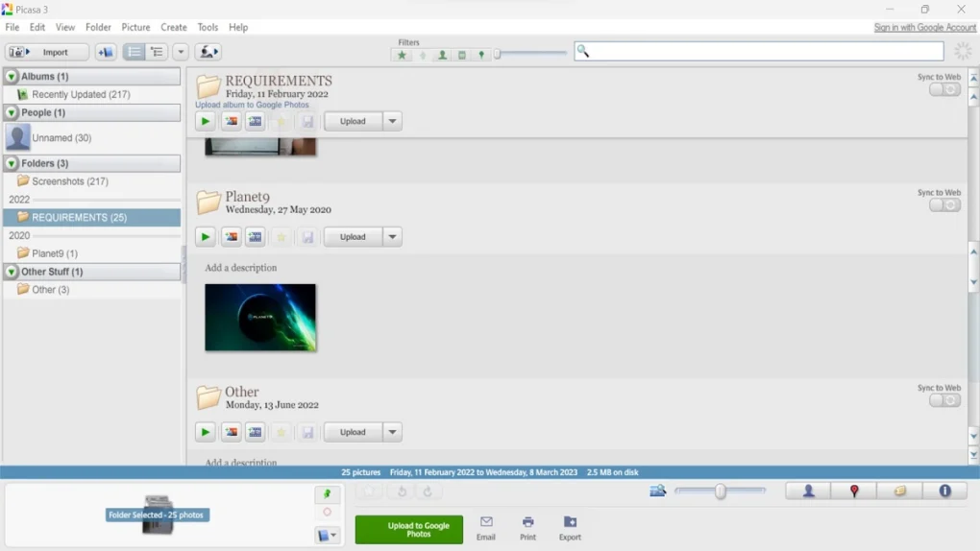Collapse the Albums section
The image size is (980, 551).
point(12,76)
